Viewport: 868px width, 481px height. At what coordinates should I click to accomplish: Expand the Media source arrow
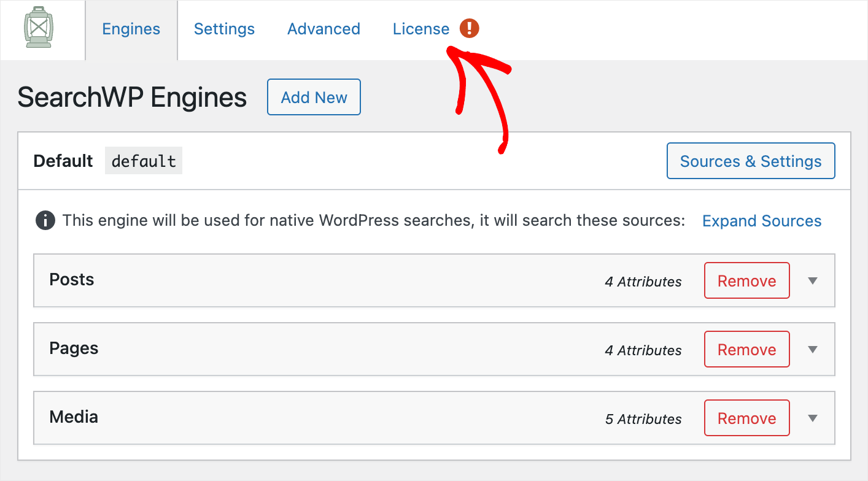(x=813, y=418)
